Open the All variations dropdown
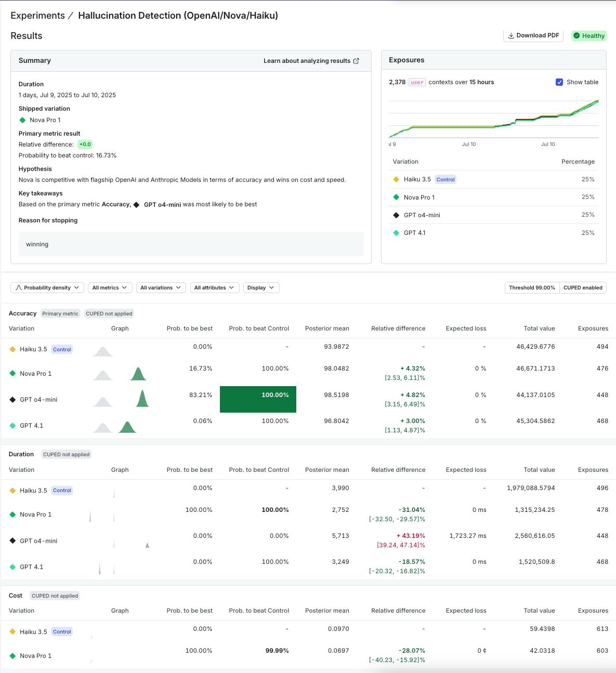616x673 pixels. pyautogui.click(x=161, y=287)
